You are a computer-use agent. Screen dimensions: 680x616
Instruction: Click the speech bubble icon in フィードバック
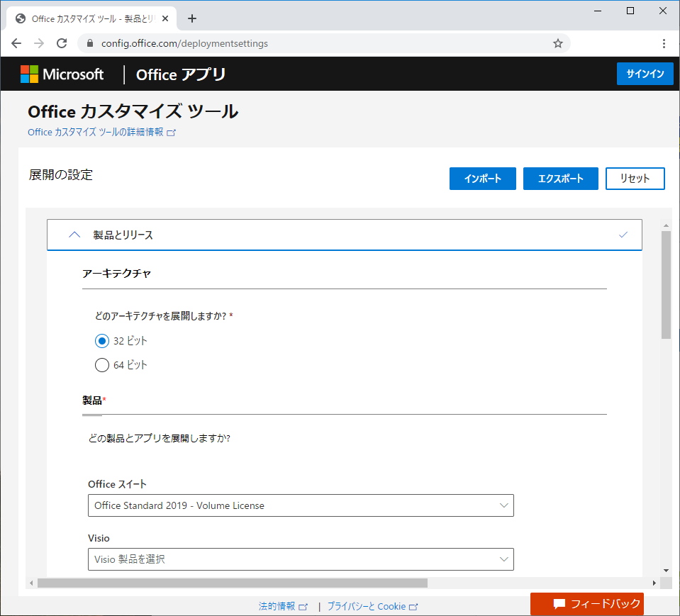[559, 603]
